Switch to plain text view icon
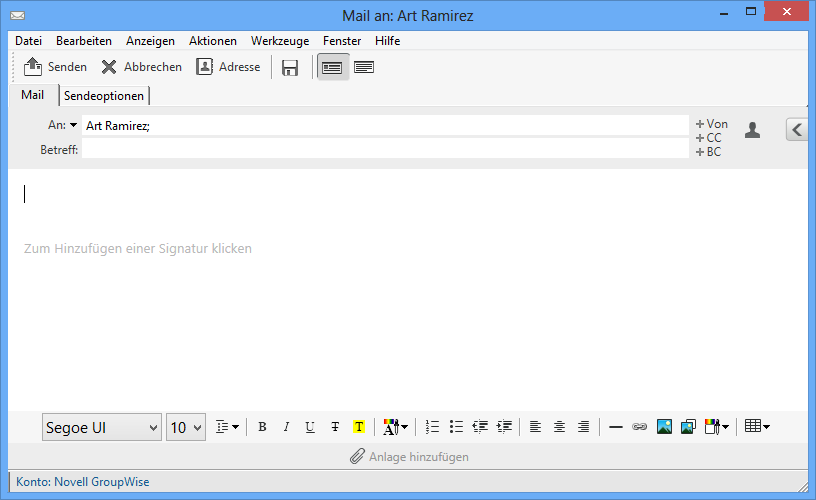Screen dimensions: 816x500 pos(364,67)
